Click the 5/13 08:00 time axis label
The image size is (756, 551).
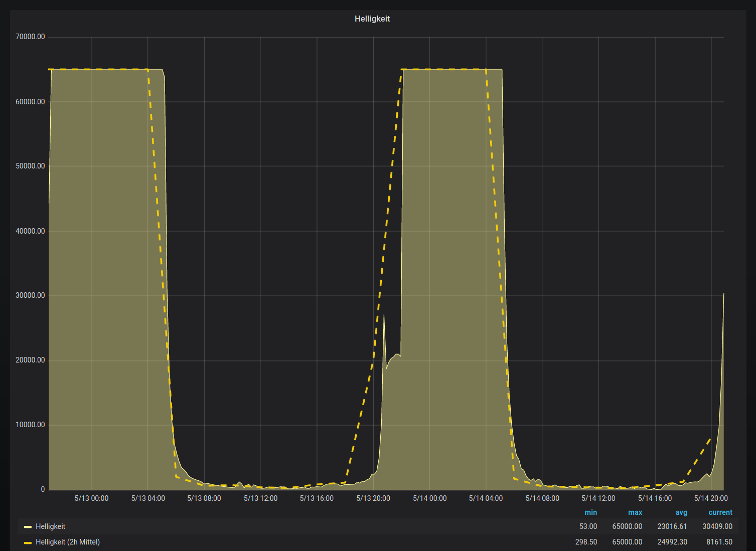click(204, 498)
